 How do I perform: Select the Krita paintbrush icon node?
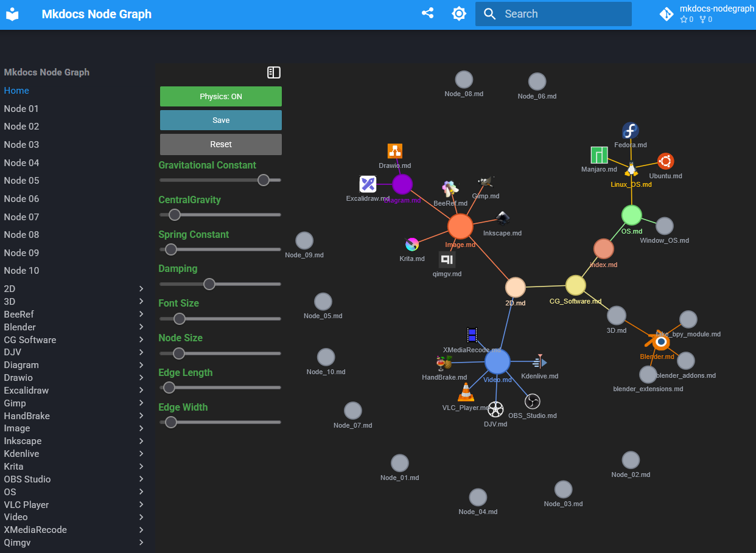412,245
